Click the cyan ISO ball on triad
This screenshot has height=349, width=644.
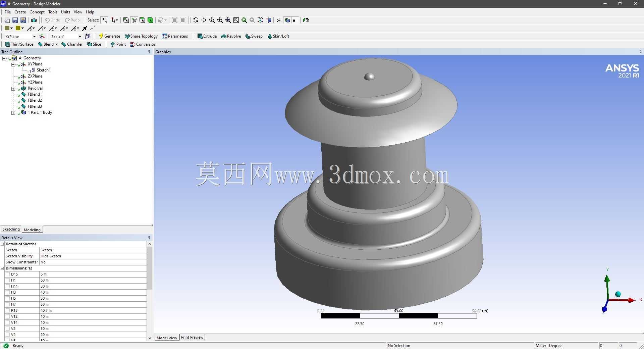(x=618, y=294)
